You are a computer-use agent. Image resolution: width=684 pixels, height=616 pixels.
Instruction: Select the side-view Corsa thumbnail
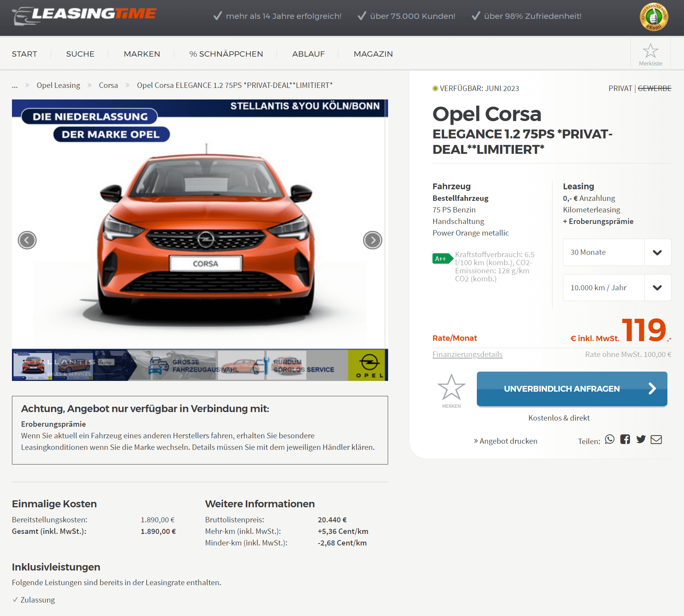[x=241, y=365]
